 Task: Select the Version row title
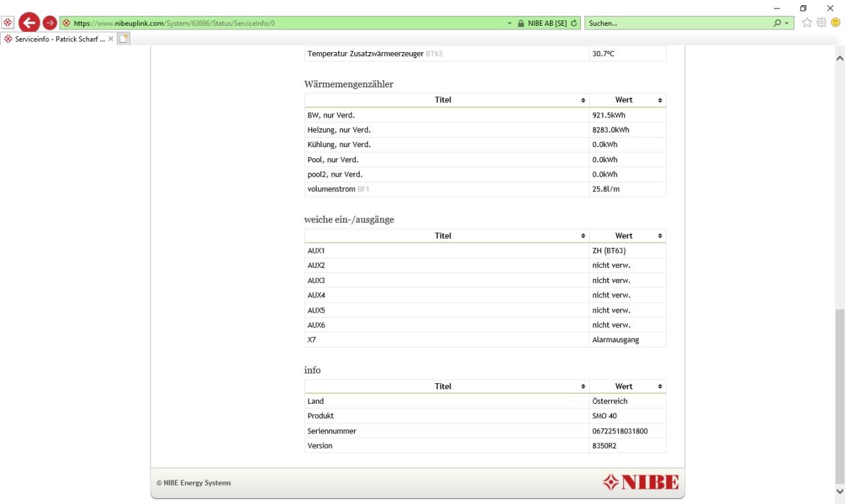tap(320, 446)
